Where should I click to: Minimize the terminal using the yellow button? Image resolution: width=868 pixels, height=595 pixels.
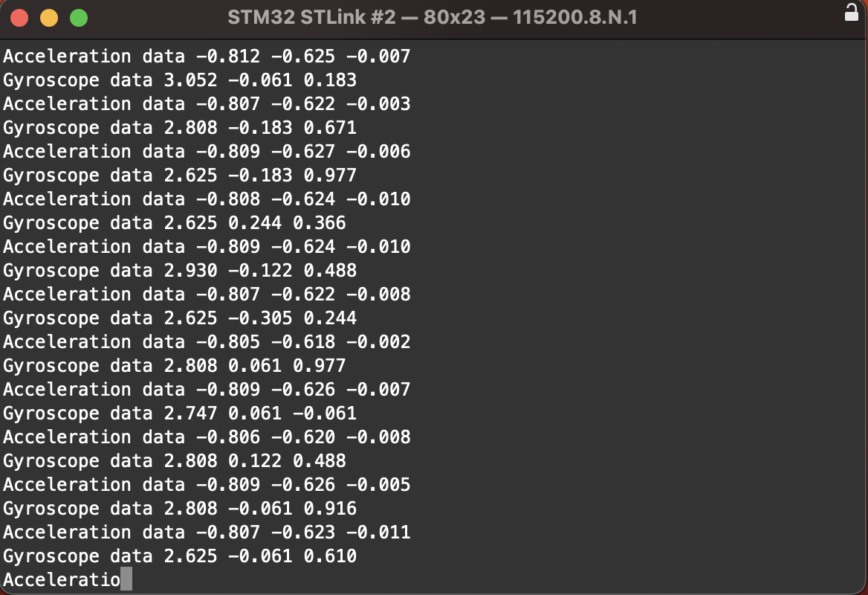(49, 18)
